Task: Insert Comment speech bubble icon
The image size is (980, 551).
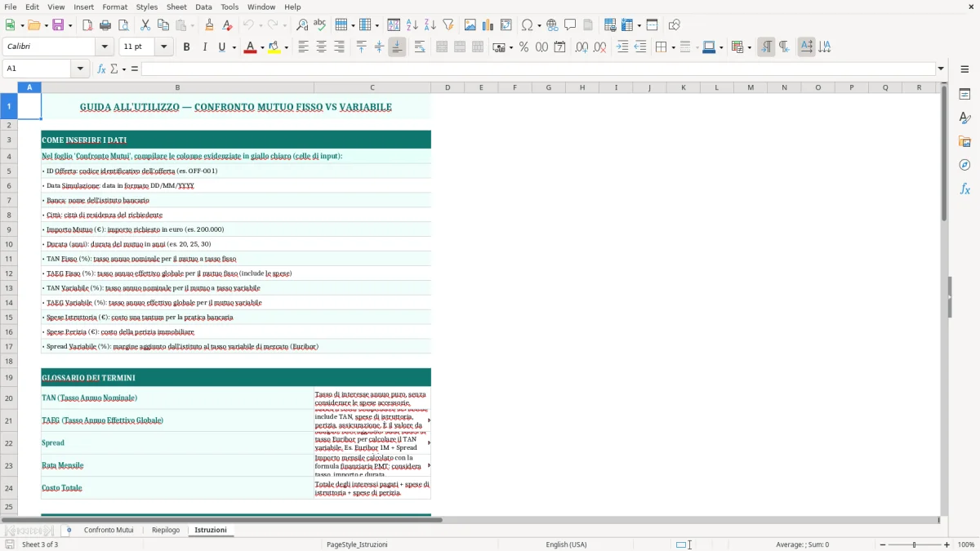Action: tap(570, 25)
